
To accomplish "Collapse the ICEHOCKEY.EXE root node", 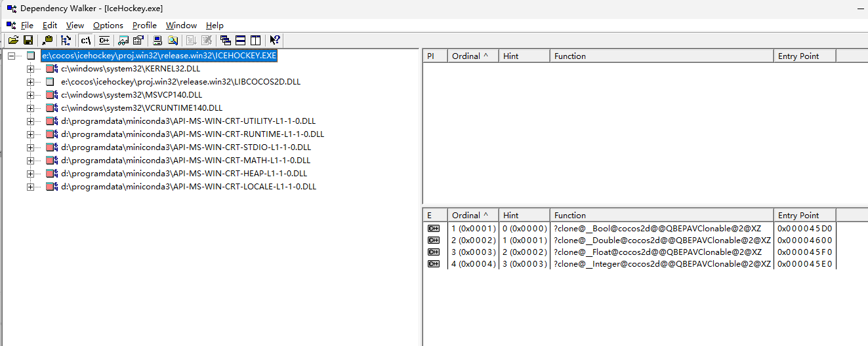I will click(11, 56).
